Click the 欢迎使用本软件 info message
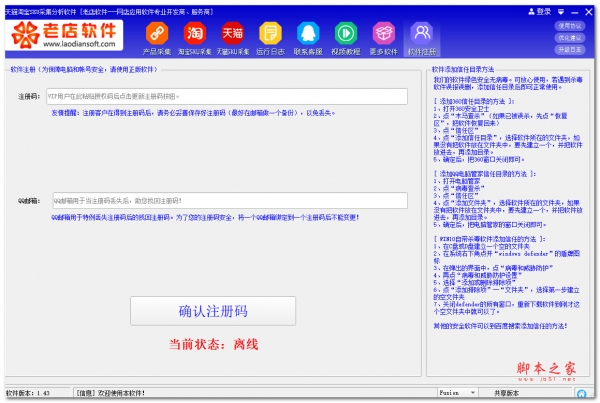This screenshot has height=403, width=600. (x=111, y=393)
